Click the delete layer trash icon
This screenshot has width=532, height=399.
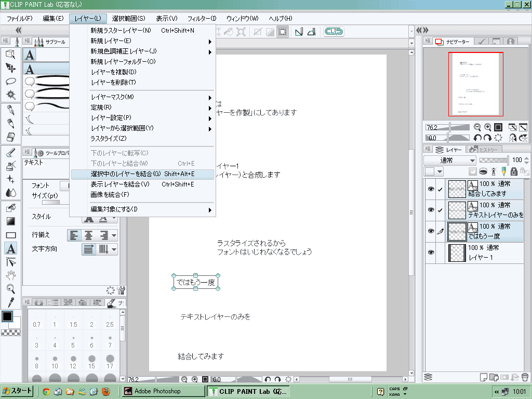[524, 377]
